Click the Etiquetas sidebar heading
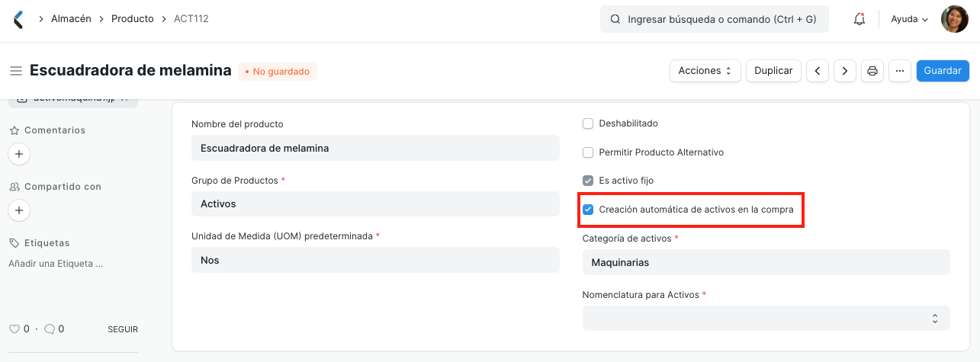980x362 pixels. (47, 243)
